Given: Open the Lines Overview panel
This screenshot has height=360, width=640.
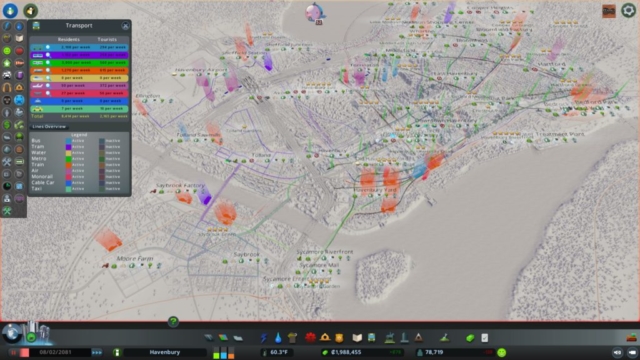Looking at the screenshot, I should click(x=49, y=127).
